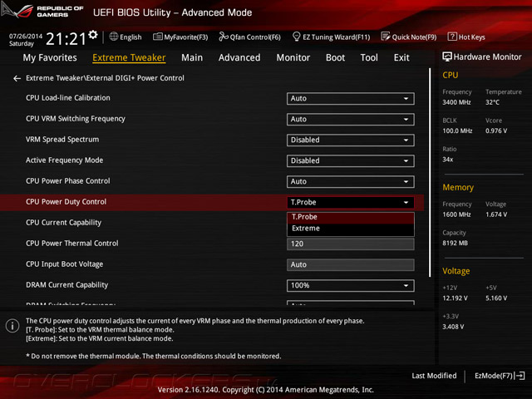This screenshot has width=532, height=399.
Task: Click MyFavorite(F3) button
Action: click(x=180, y=37)
